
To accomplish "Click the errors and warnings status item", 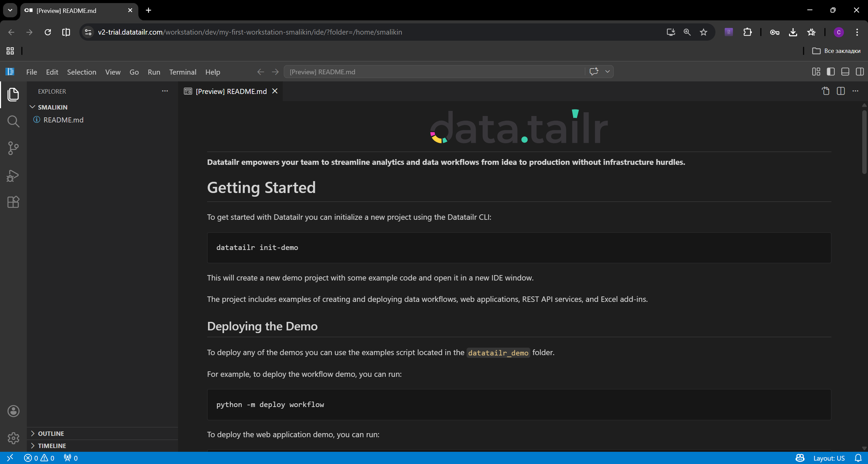I will coord(39,458).
